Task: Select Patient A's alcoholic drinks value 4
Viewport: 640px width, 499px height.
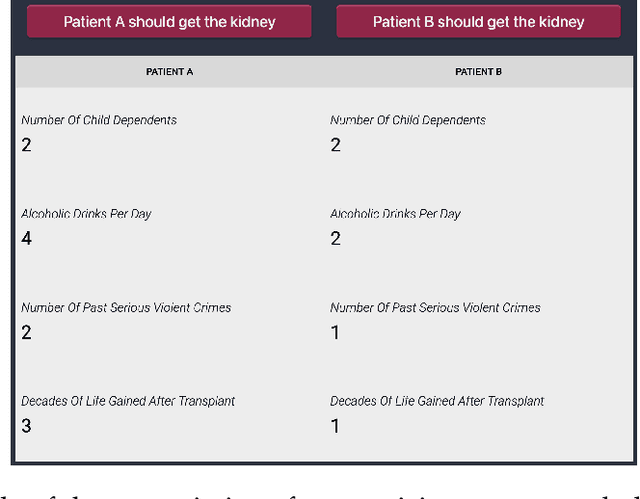Action: (x=27, y=238)
